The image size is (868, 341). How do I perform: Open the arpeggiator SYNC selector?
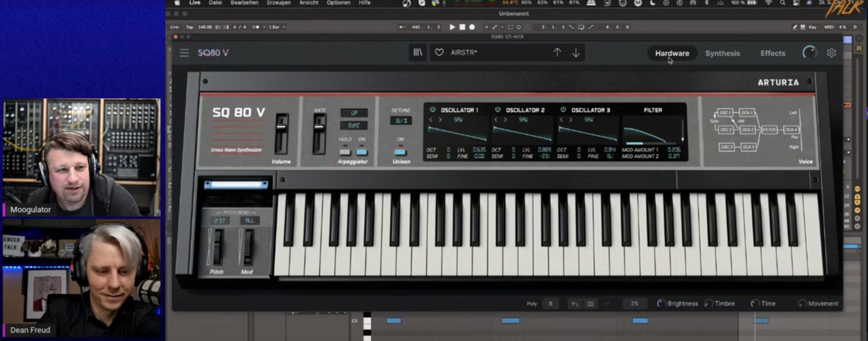pos(354,126)
